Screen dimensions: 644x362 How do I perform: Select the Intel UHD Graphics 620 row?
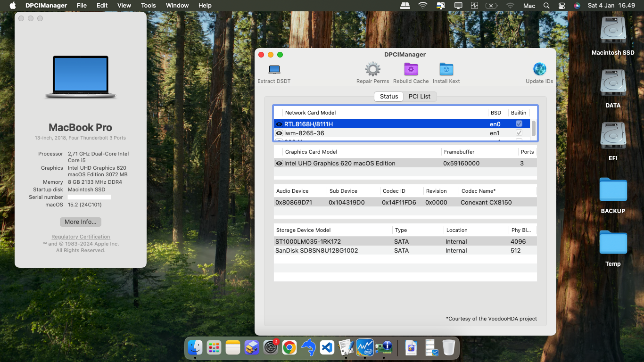click(405, 163)
